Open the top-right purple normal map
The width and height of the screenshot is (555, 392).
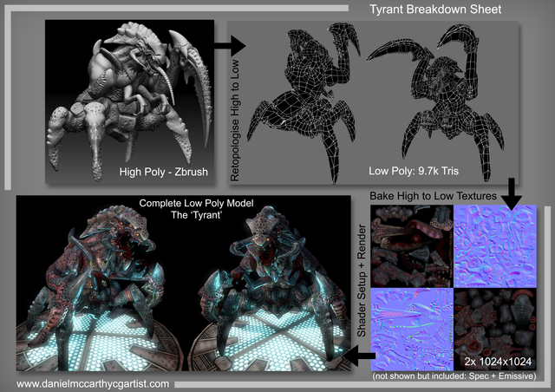(495, 246)
